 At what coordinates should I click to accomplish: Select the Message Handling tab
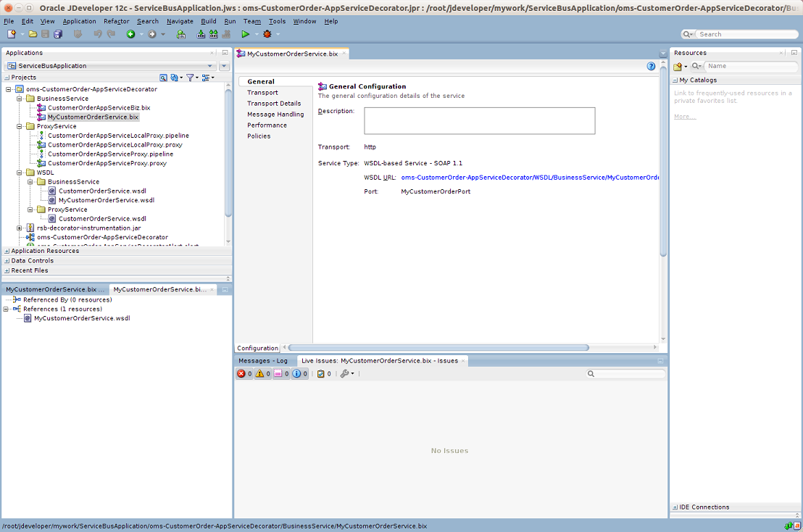pos(275,115)
